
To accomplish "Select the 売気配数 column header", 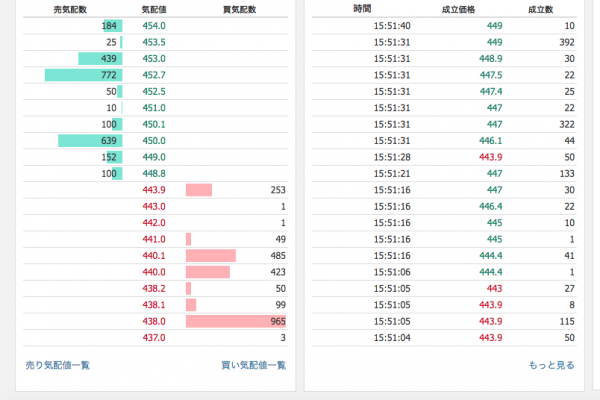I will tap(70, 10).
